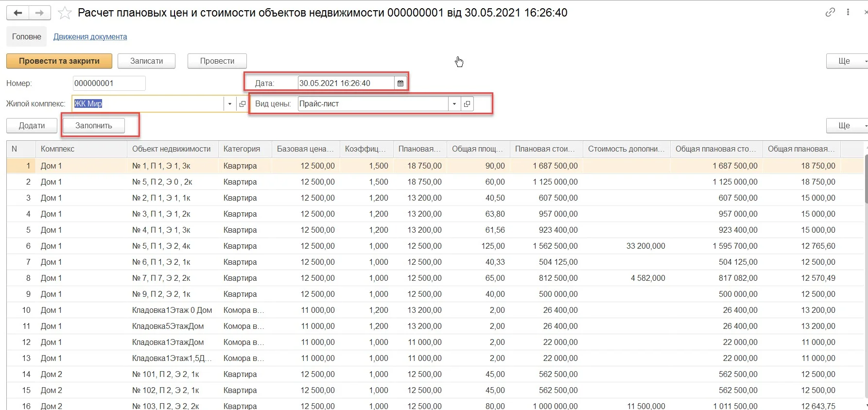The width and height of the screenshot is (868, 410).
Task: Click planned cost value 504 125,00
Action: click(558, 262)
